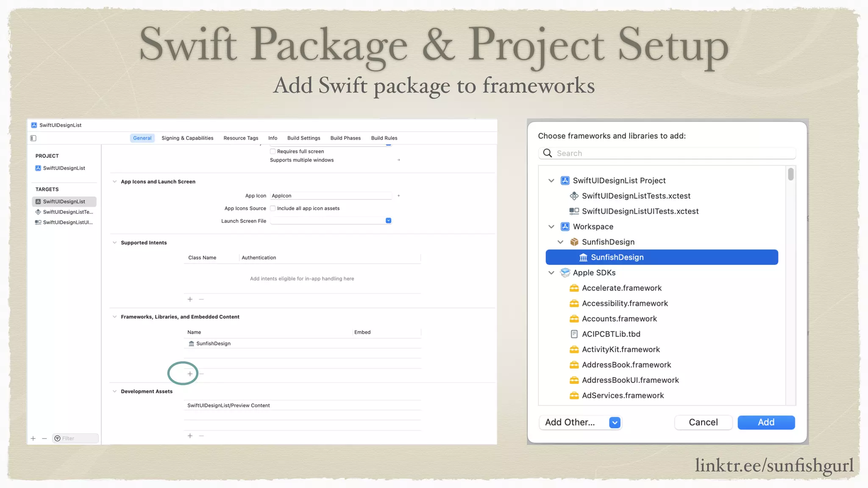This screenshot has width=868, height=488.
Task: Click arrow next to Supports multiple windows
Action: tap(399, 160)
